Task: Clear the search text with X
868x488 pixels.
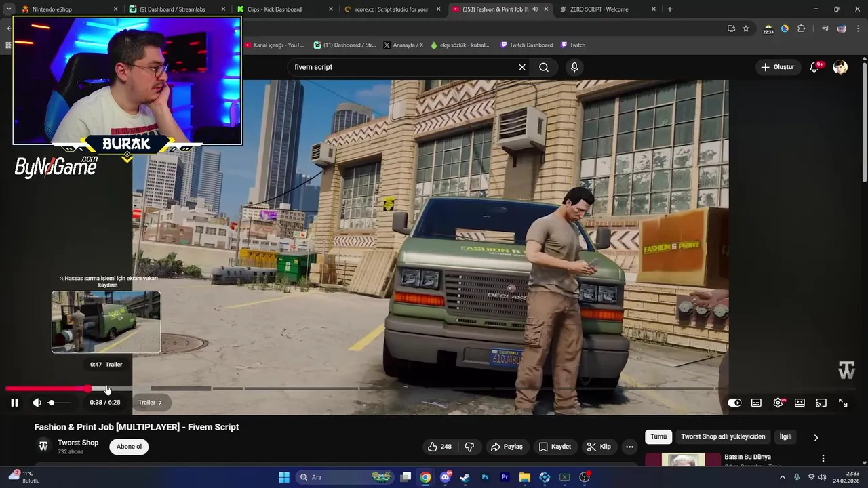Action: pyautogui.click(x=522, y=67)
